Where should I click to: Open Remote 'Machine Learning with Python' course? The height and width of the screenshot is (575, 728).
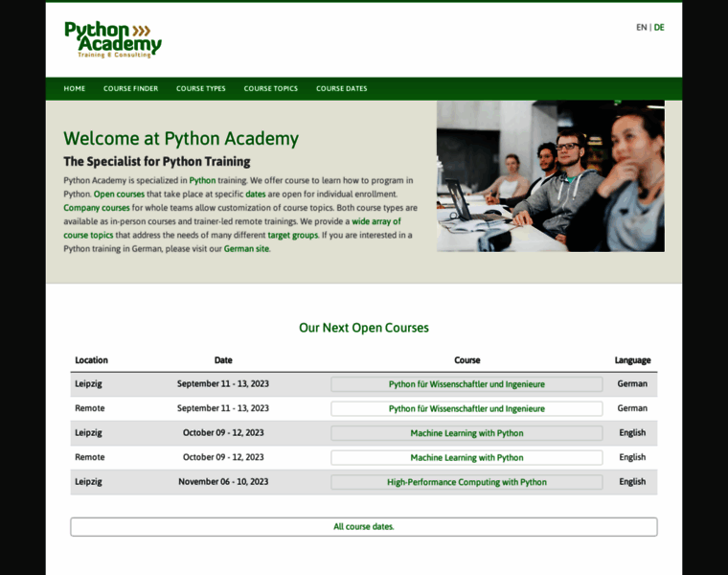click(466, 457)
